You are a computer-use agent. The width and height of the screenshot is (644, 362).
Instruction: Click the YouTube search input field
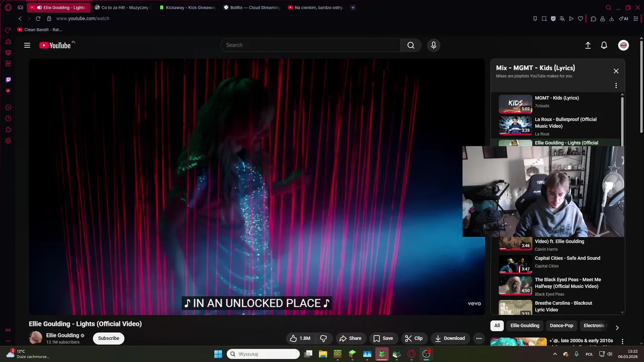coord(310,45)
